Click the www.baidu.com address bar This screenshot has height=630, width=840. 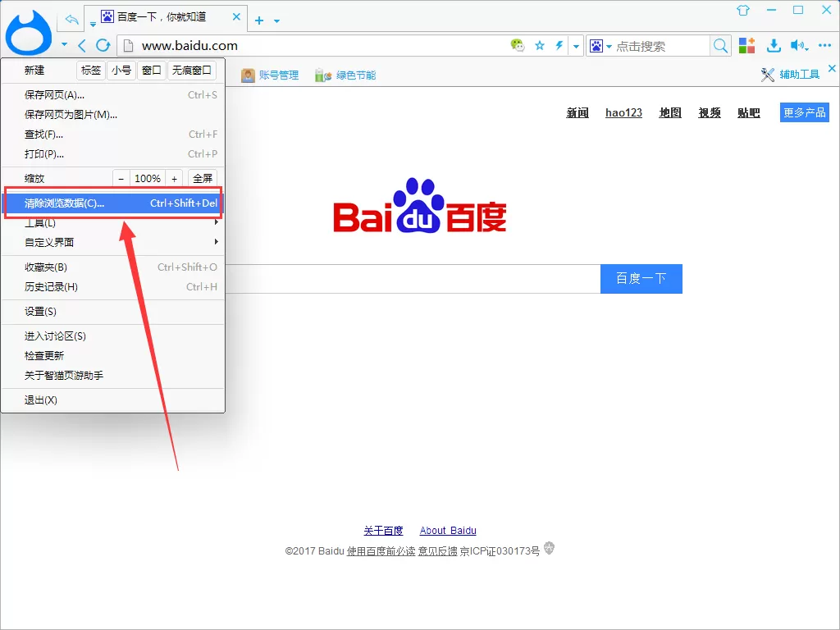pos(313,46)
